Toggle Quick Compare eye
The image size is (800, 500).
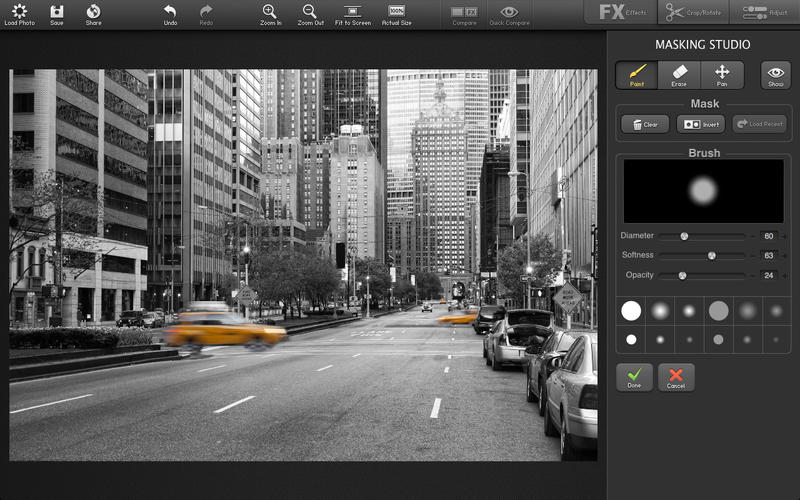[x=509, y=14]
